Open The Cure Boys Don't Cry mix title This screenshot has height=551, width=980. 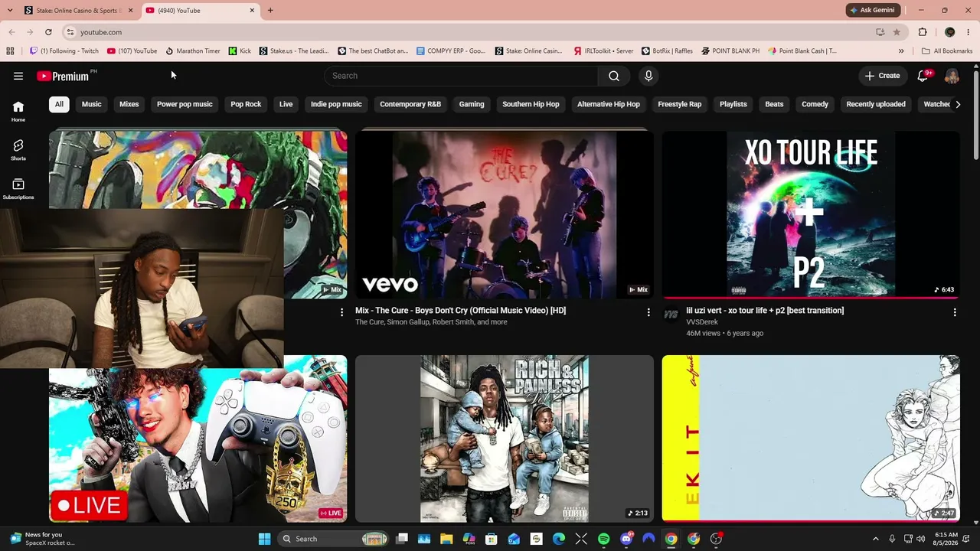tap(460, 311)
